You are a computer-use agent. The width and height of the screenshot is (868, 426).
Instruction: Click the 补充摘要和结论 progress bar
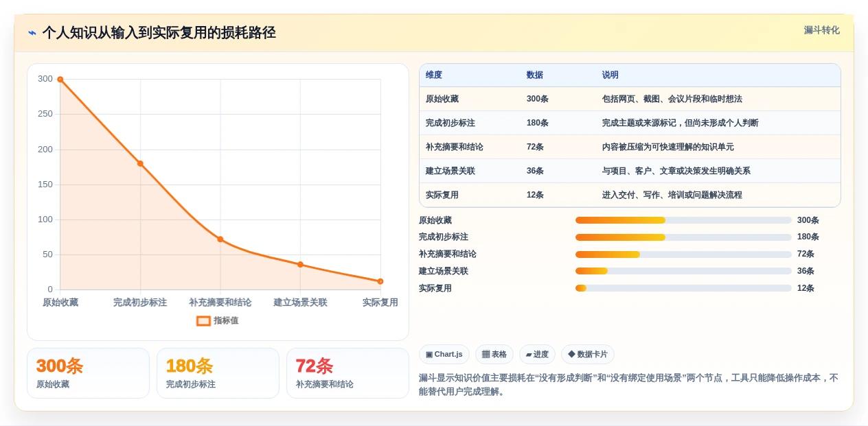pos(683,255)
